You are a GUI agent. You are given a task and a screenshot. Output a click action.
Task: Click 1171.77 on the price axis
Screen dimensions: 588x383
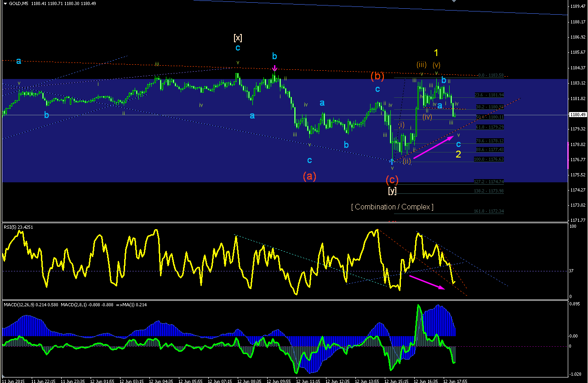[x=577, y=220]
